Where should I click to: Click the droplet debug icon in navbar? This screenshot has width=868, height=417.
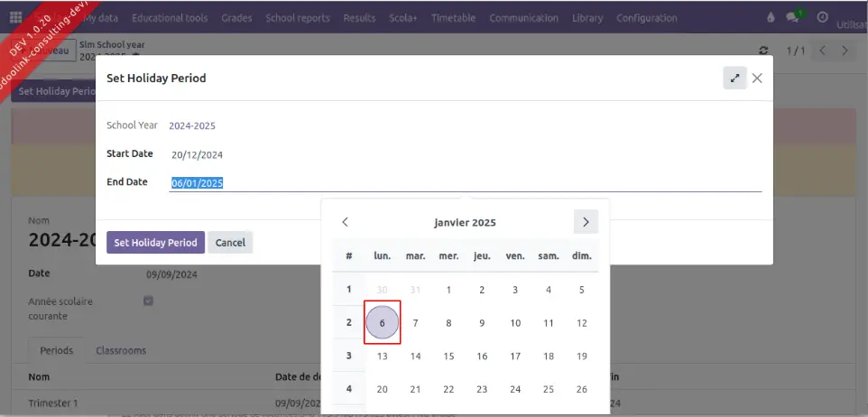[x=770, y=17]
